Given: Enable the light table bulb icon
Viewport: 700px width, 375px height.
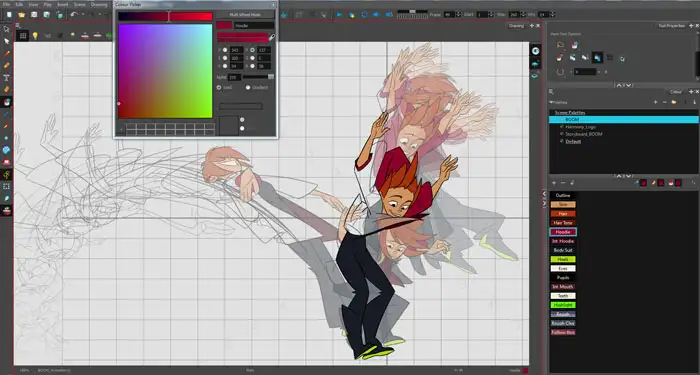Looking at the screenshot, I should click(35, 36).
